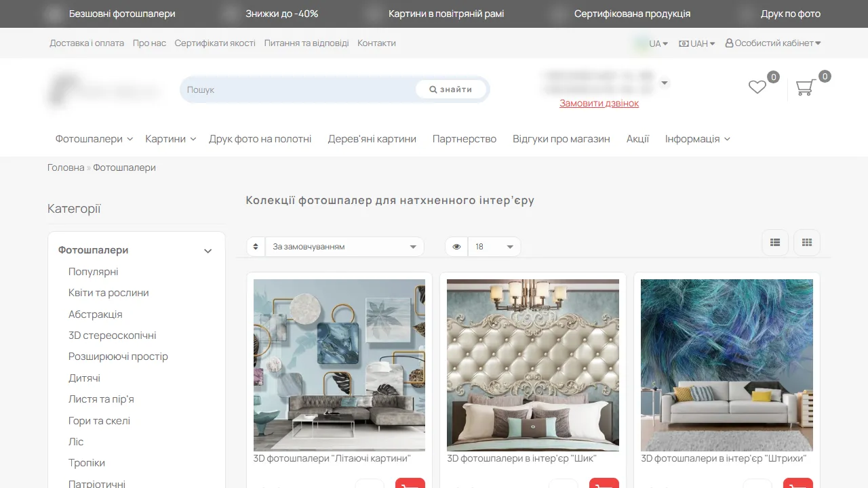Open Відгуки про магазин page
The image size is (868, 488).
(x=561, y=139)
